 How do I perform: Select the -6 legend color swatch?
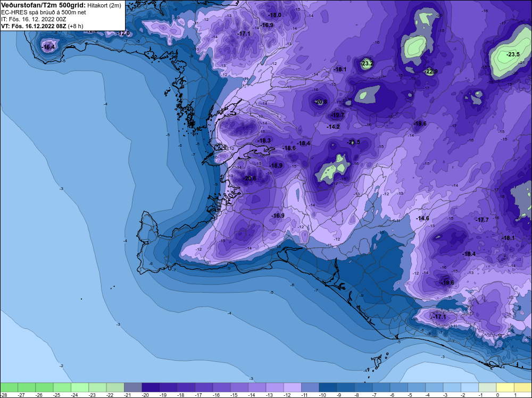398,387
